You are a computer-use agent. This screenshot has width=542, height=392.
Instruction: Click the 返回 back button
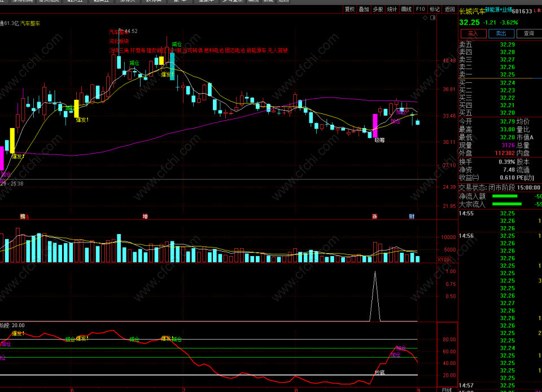tap(449, 10)
